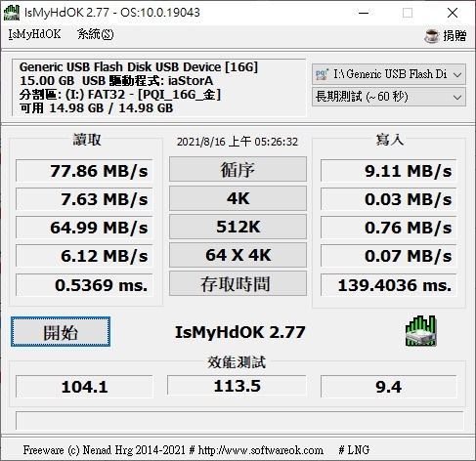This screenshot has width=476, height=461.
Task: Click the drive icon in the drive selector
Action: tap(322, 74)
